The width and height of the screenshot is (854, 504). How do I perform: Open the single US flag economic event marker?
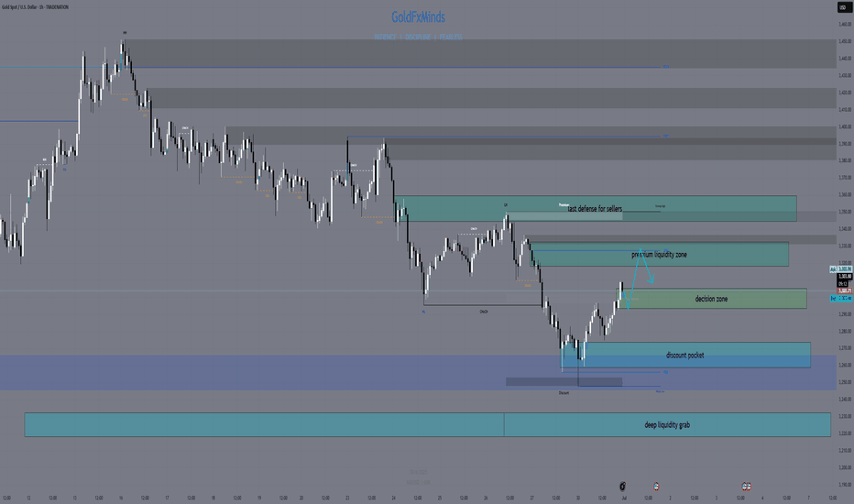pyautogui.click(x=656, y=486)
